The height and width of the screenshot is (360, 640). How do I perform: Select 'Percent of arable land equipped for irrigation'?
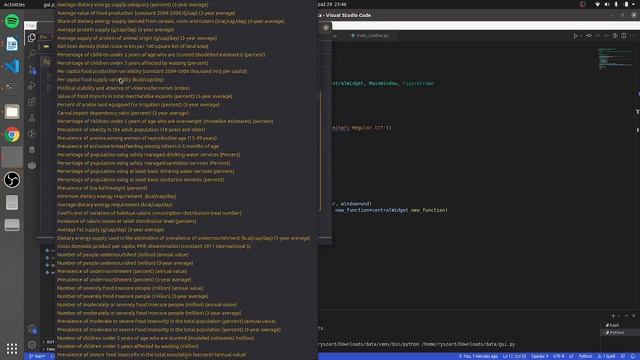click(138, 105)
